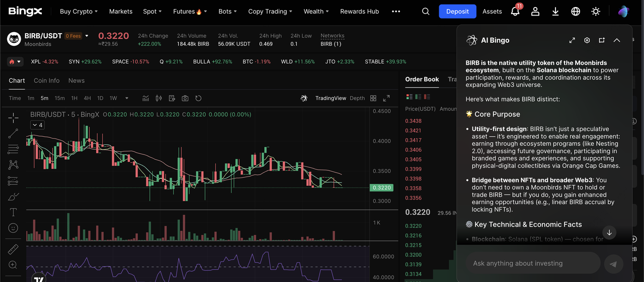
Task: Collapse the AI Bingo panel
Action: coord(617,40)
